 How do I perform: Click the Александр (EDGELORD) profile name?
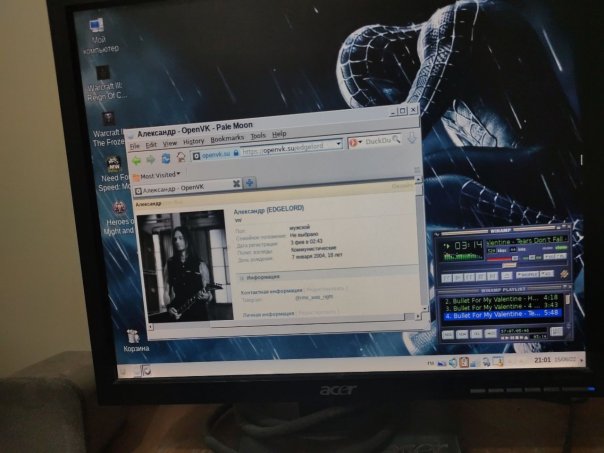[x=269, y=210]
